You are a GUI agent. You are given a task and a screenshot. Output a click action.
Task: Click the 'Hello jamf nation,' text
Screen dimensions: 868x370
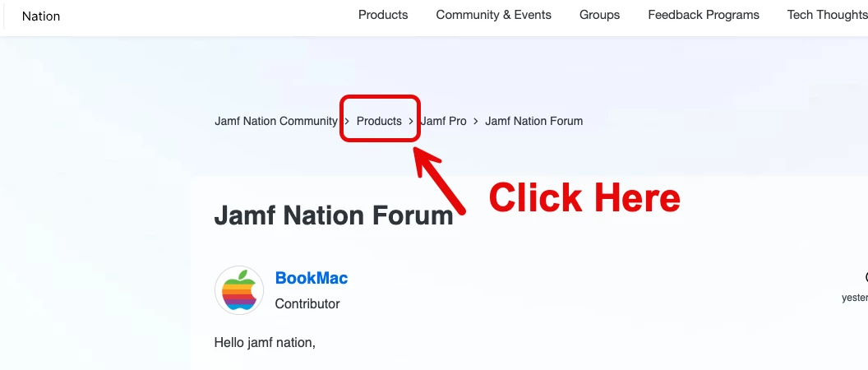point(265,343)
